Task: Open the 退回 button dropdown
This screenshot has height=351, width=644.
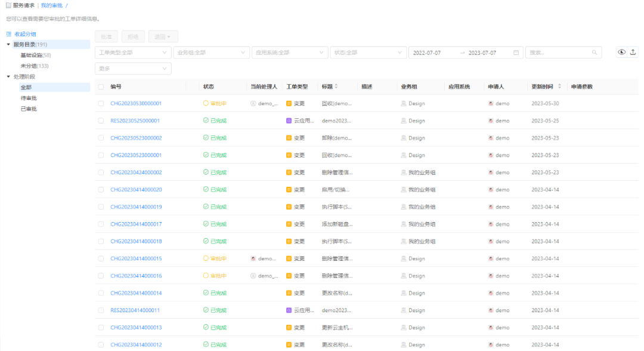Action: pos(163,36)
